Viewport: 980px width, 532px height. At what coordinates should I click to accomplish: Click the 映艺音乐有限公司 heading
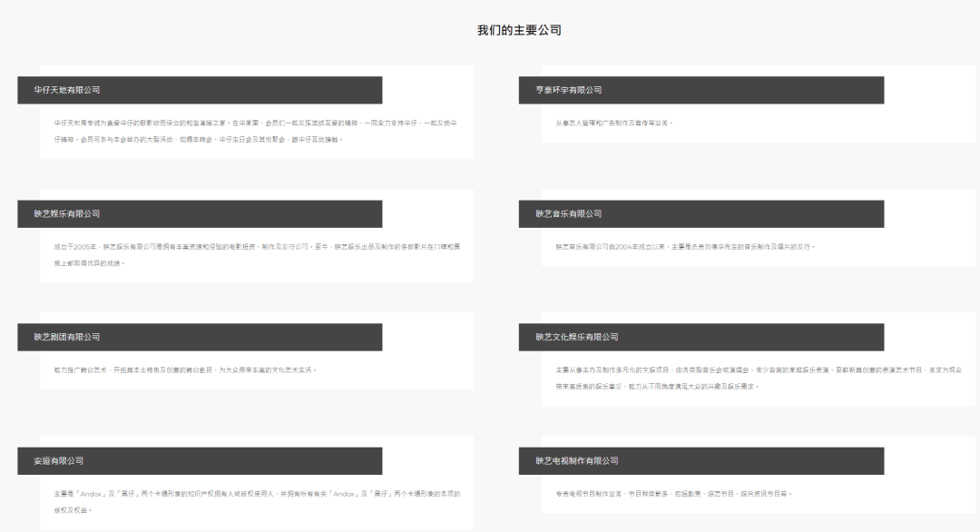pyautogui.click(x=701, y=214)
